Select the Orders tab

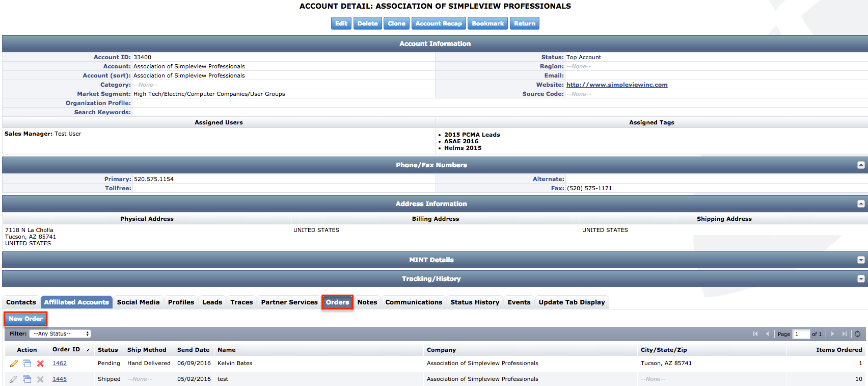pyautogui.click(x=337, y=302)
